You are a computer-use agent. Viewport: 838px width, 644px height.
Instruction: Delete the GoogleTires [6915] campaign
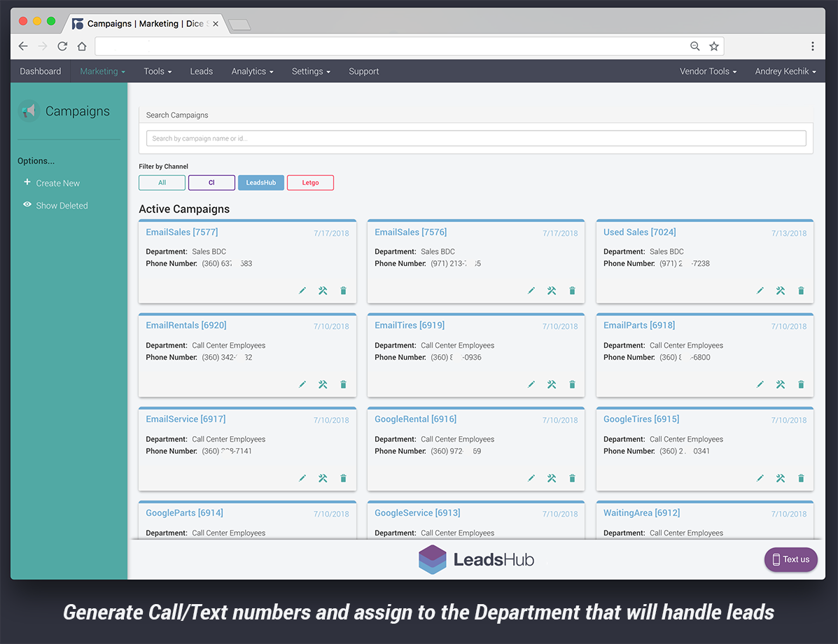(x=801, y=478)
